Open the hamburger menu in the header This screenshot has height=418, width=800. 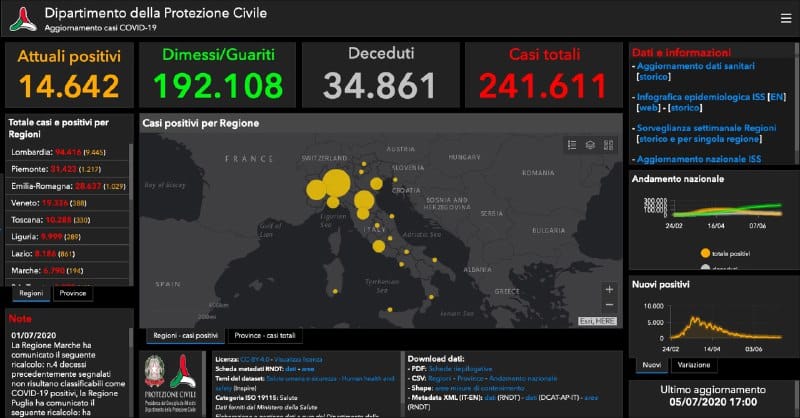point(786,18)
